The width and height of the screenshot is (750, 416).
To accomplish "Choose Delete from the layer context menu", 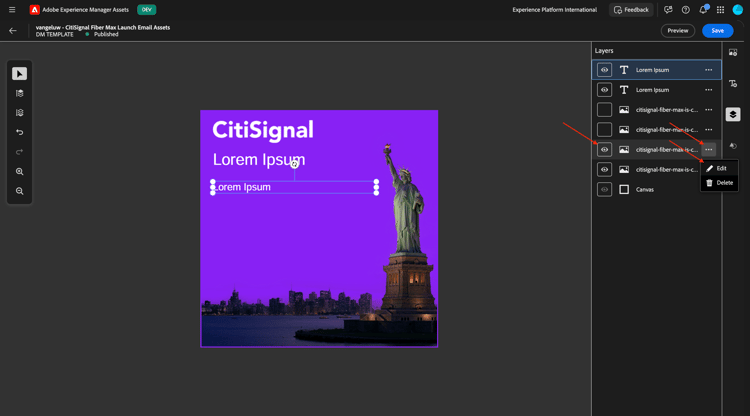I will [x=719, y=183].
